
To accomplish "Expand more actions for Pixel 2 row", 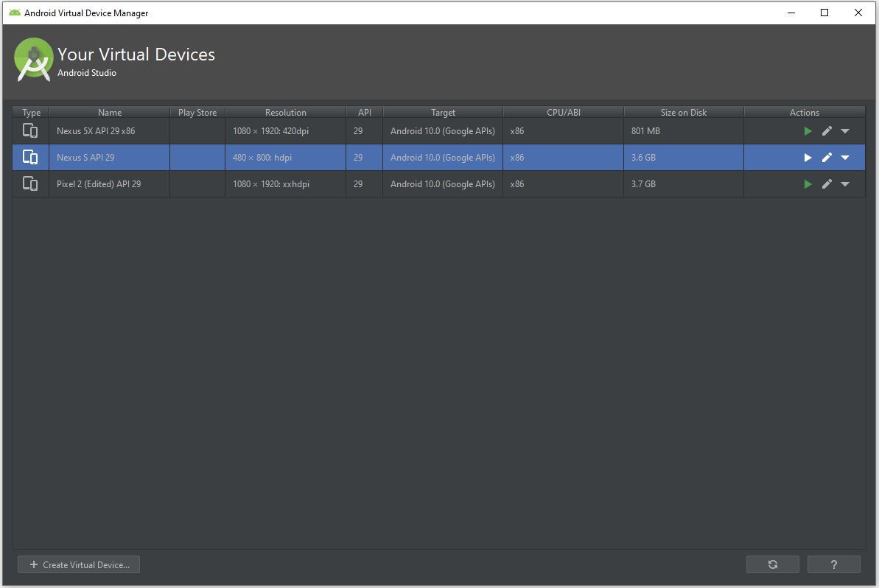I will point(845,184).
